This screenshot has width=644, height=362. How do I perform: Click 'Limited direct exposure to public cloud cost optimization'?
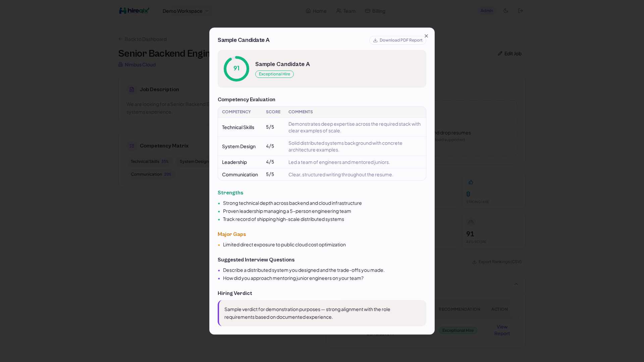284,245
